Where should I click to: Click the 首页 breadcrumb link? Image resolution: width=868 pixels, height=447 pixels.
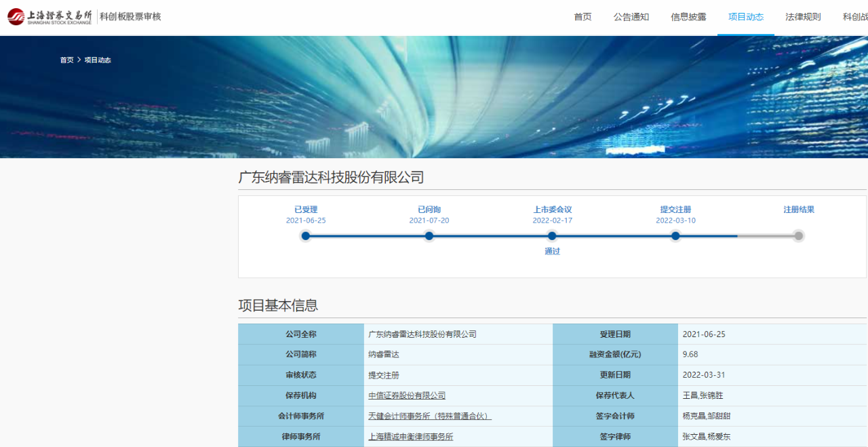point(66,60)
